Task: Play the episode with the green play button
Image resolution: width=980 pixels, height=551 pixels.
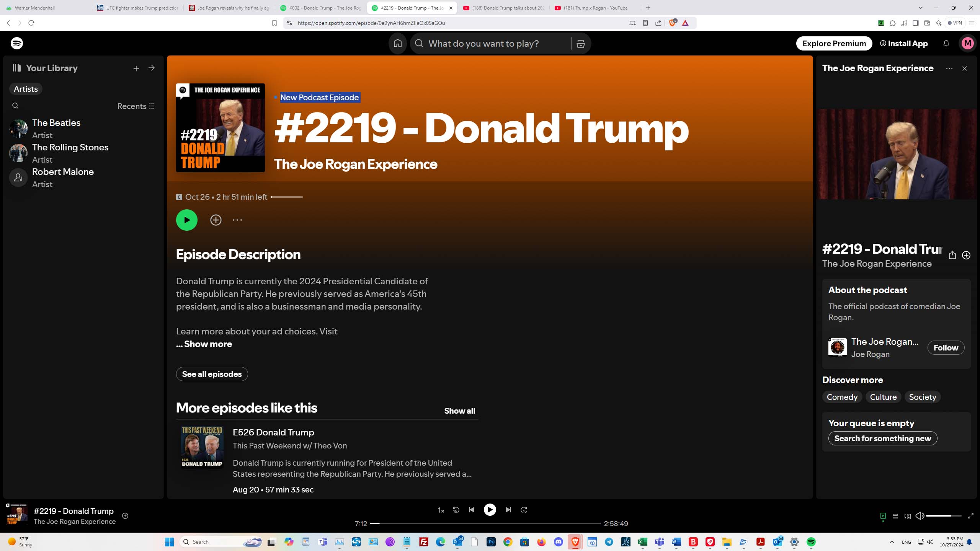Action: click(x=187, y=220)
